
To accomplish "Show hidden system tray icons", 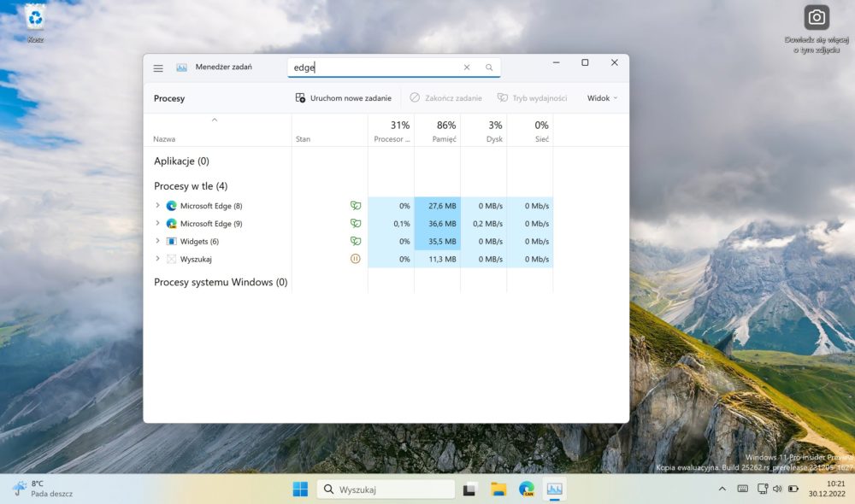I will (722, 489).
